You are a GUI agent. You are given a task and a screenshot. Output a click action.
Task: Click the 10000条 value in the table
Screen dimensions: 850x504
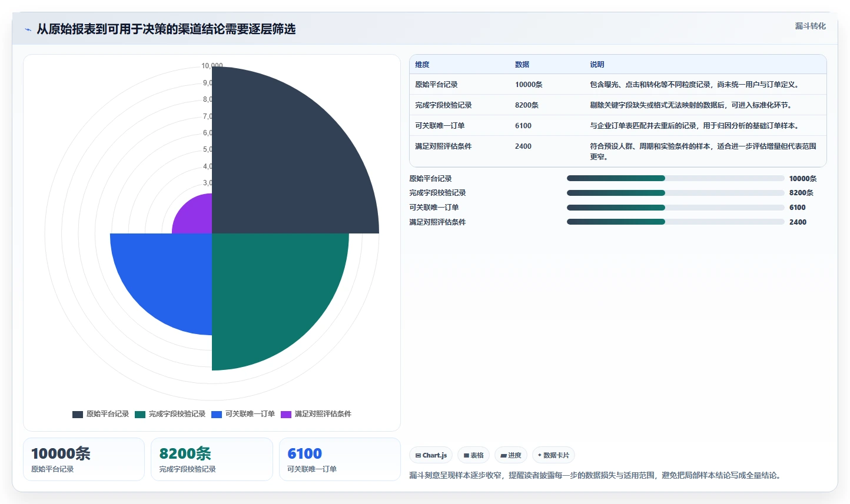[x=529, y=85]
